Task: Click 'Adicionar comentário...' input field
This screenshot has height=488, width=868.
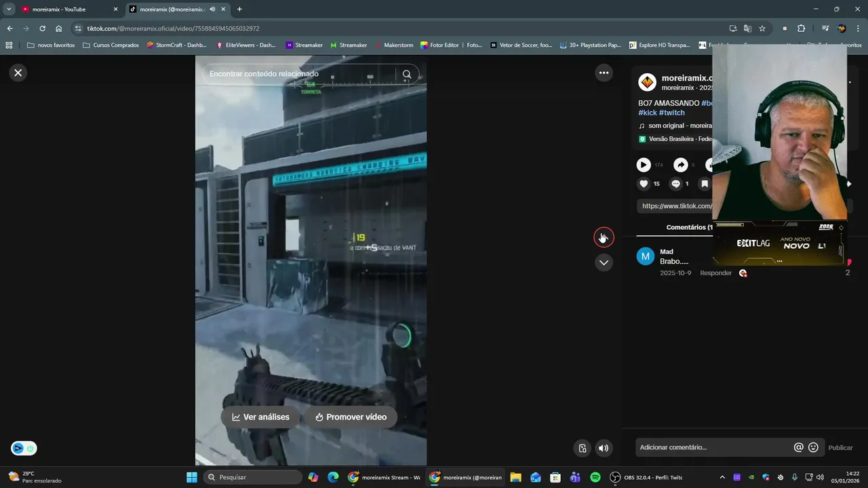Action: coord(713,447)
